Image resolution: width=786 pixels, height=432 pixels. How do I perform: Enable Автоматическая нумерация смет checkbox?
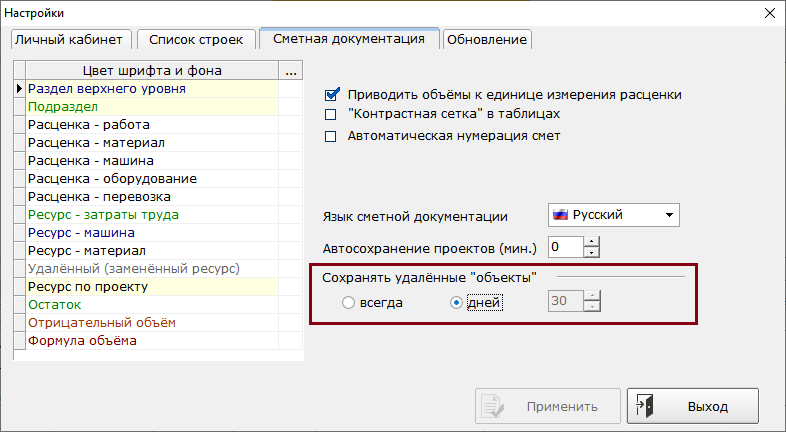[332, 136]
